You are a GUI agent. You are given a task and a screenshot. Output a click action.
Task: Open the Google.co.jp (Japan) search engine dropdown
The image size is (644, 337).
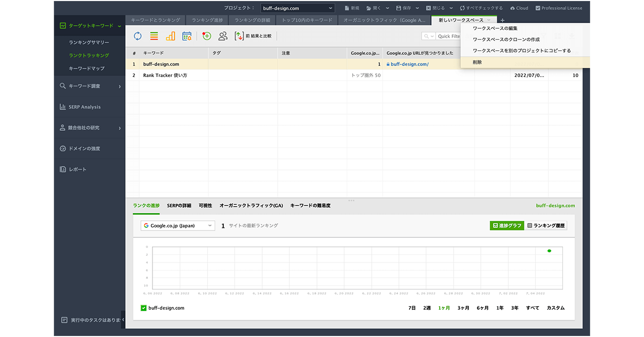178,226
